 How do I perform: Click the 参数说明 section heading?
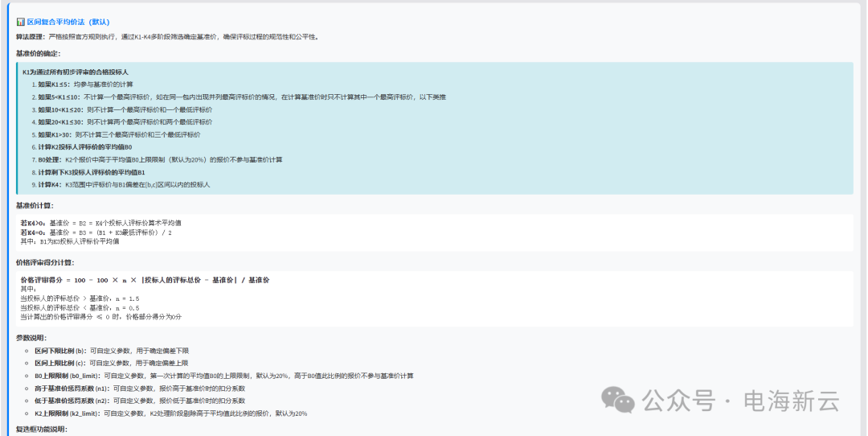tap(31, 338)
